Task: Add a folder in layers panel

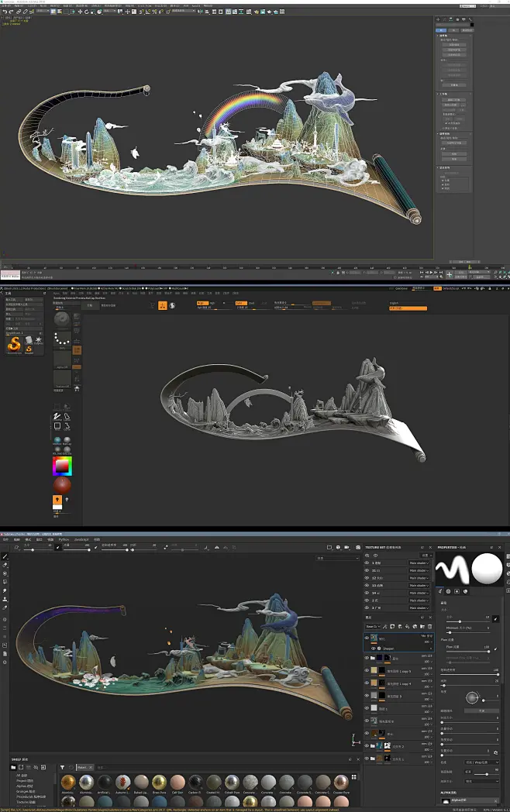Action: point(422,627)
